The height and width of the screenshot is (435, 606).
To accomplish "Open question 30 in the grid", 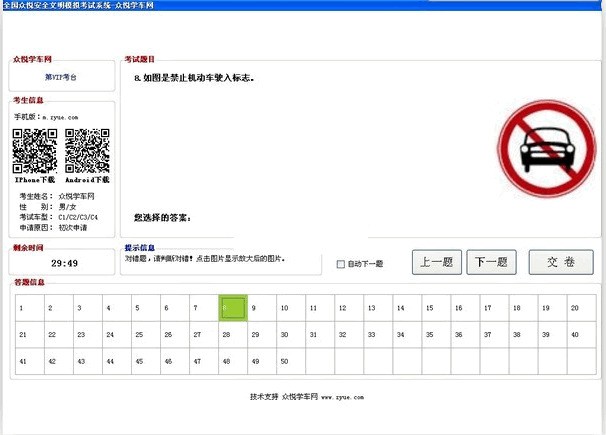I will point(291,335).
